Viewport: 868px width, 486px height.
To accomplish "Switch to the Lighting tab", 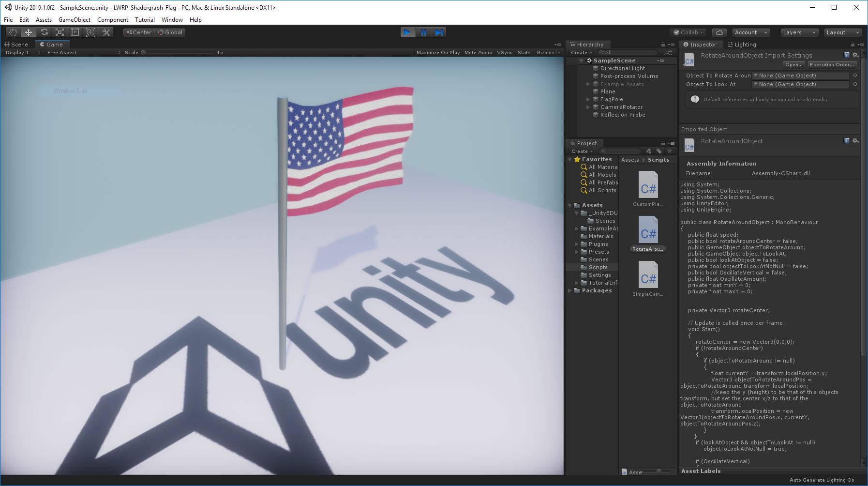I will (742, 45).
